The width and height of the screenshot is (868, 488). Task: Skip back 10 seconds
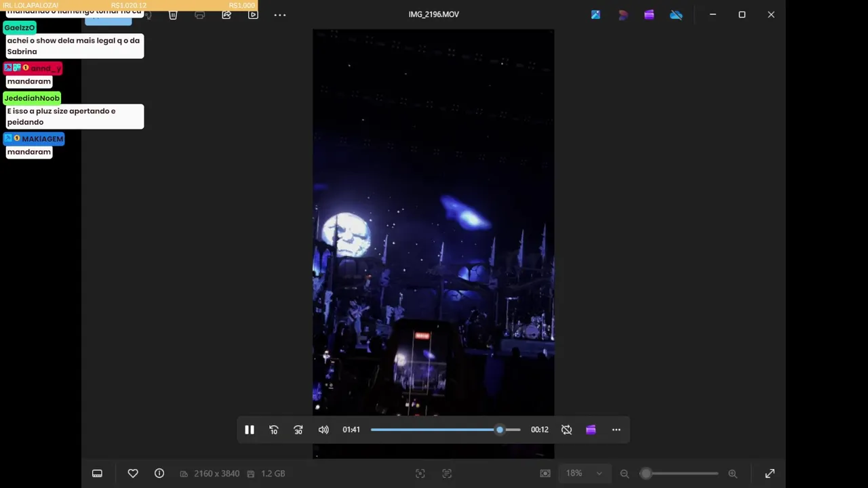pyautogui.click(x=274, y=430)
